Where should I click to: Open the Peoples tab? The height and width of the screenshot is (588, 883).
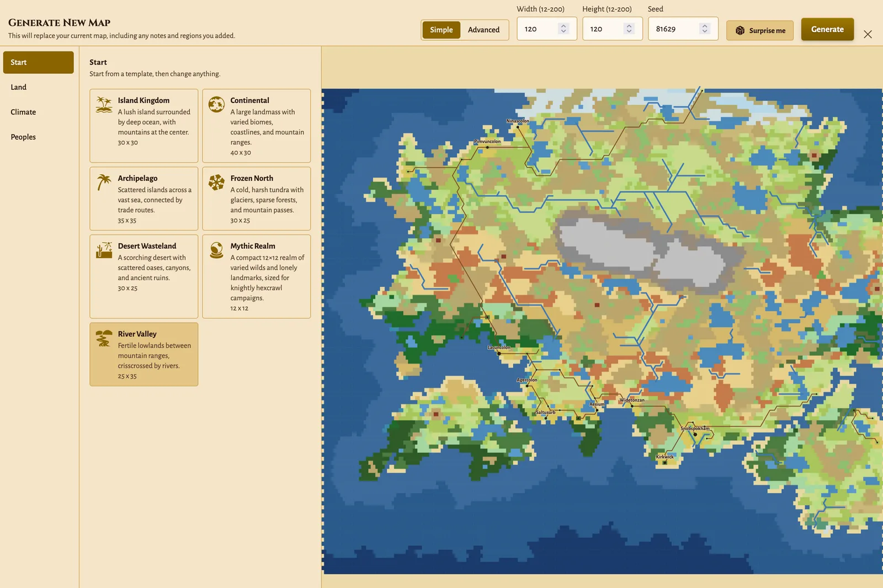39,137
